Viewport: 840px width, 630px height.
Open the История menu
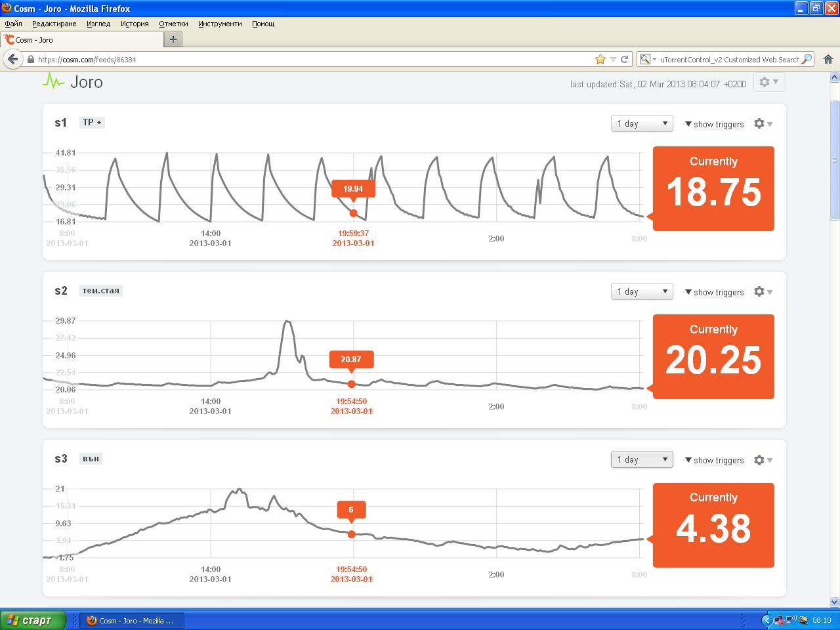(135, 24)
